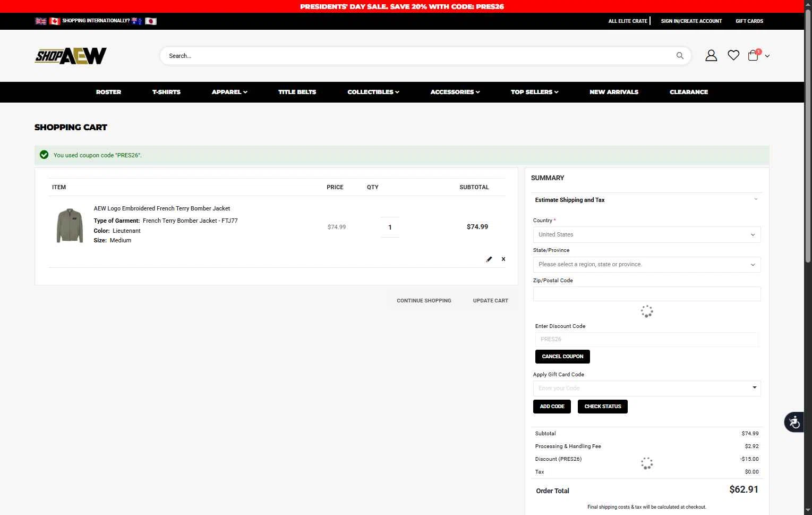Open the ROSTER menu

coord(108,92)
